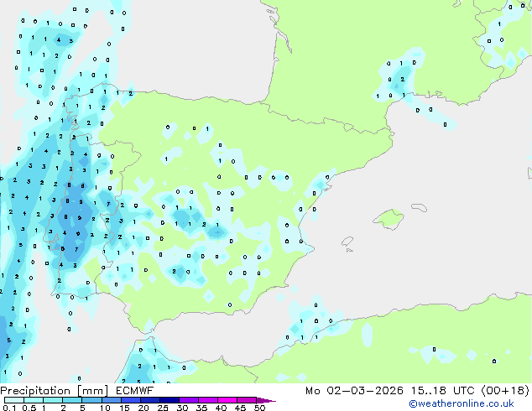
Task: Click the "[mm]" unit label
Action: [92, 391]
